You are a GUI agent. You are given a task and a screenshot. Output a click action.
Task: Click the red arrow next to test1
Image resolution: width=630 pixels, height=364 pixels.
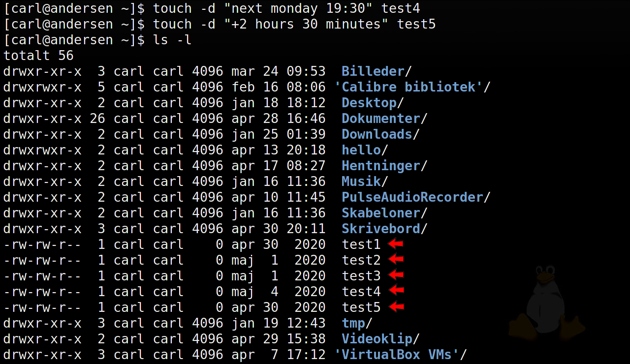click(396, 244)
